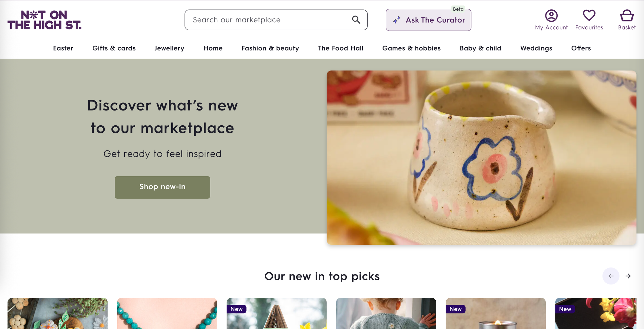The width and height of the screenshot is (644, 329).
Task: Click the Shop new-in button
Action: 162,187
